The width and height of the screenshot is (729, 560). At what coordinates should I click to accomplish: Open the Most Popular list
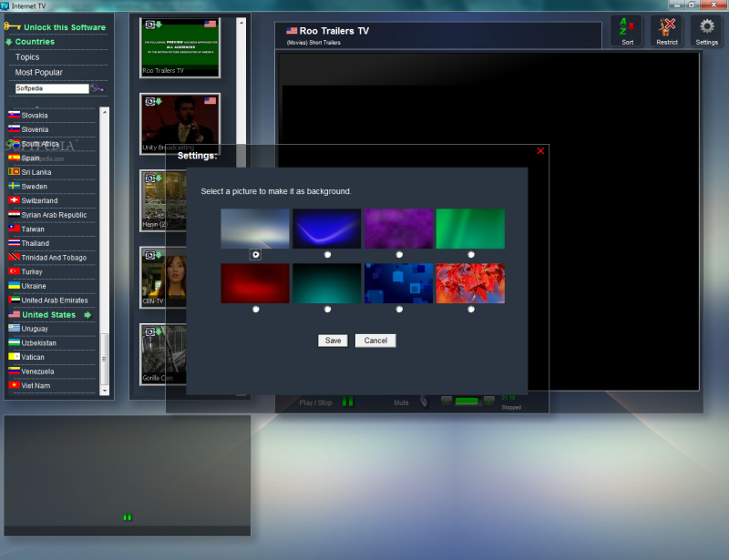point(38,73)
